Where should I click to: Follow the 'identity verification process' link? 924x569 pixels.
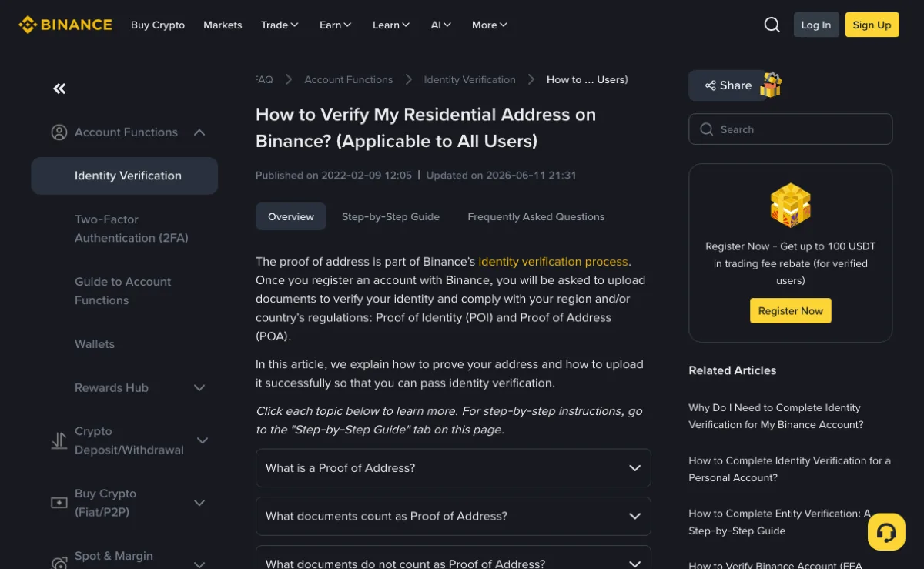(554, 262)
